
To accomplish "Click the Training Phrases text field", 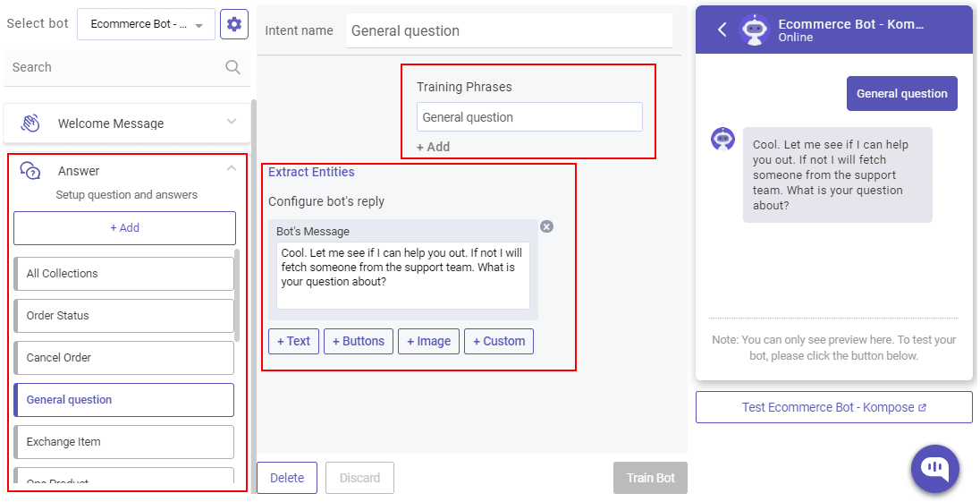I will point(529,117).
